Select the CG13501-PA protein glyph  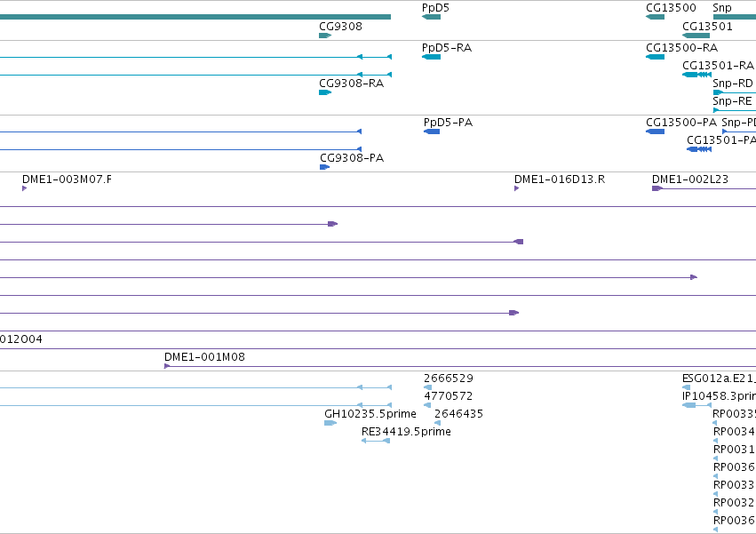point(699,149)
